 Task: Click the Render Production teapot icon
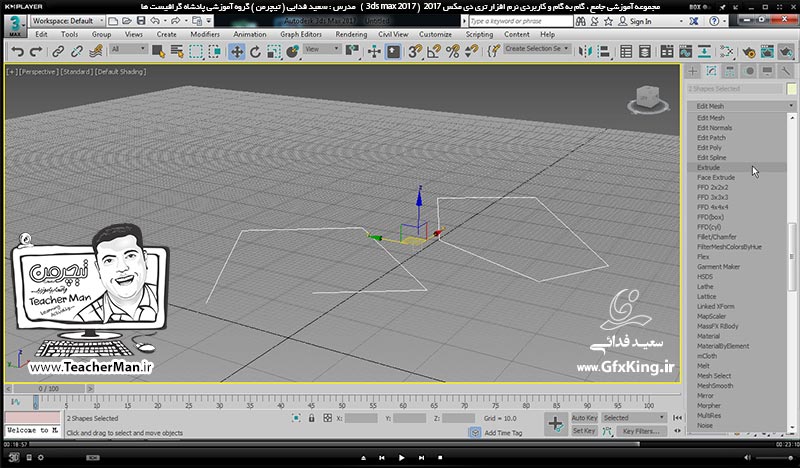[x=786, y=51]
